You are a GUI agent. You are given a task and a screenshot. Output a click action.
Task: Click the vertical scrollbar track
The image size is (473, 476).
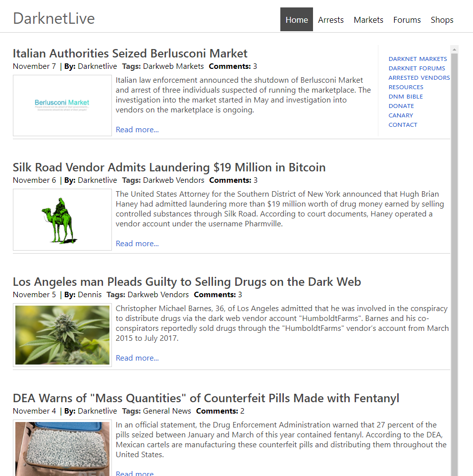(454, 264)
